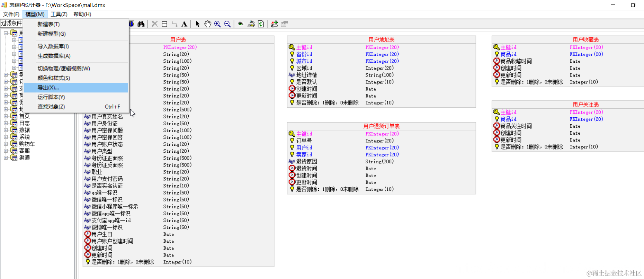Select the 用户收藏表 table title
The width and height of the screenshot is (644, 279).
(x=585, y=39)
